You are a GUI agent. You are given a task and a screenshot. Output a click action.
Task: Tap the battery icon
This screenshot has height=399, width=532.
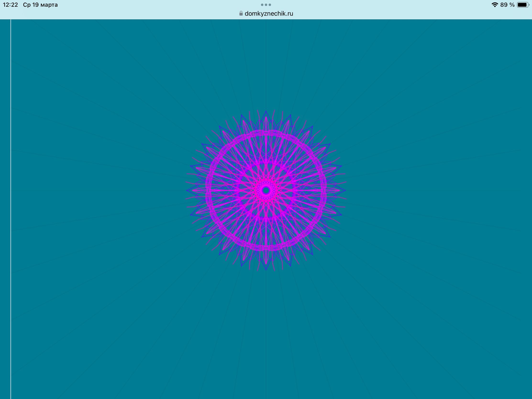[x=523, y=5]
